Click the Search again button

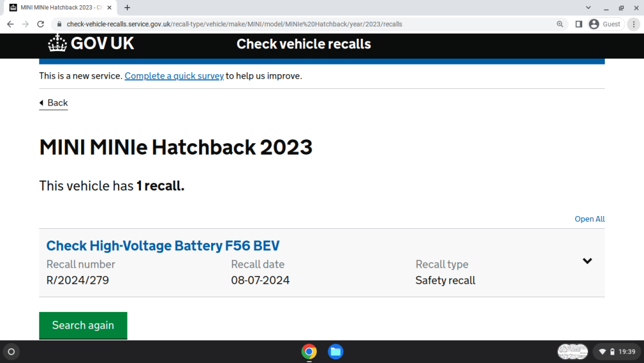click(83, 326)
